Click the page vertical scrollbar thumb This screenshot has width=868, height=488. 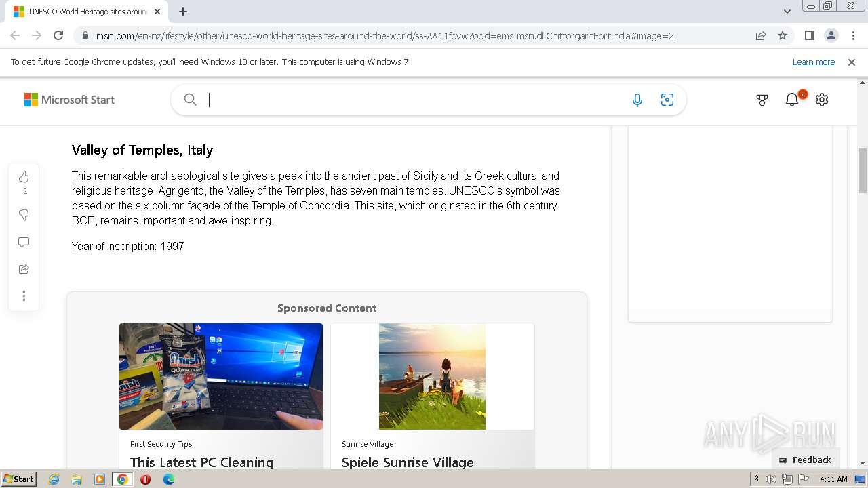(x=863, y=171)
